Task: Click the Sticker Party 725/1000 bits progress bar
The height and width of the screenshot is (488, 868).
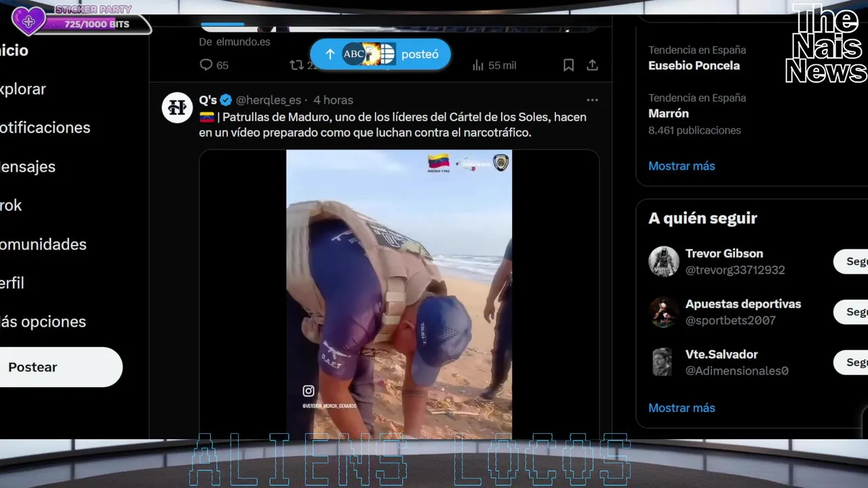Action: (x=97, y=24)
